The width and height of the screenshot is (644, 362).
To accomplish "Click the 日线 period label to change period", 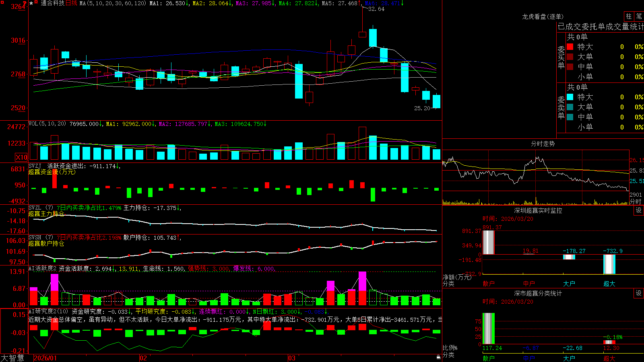I will pyautogui.click(x=71, y=3).
